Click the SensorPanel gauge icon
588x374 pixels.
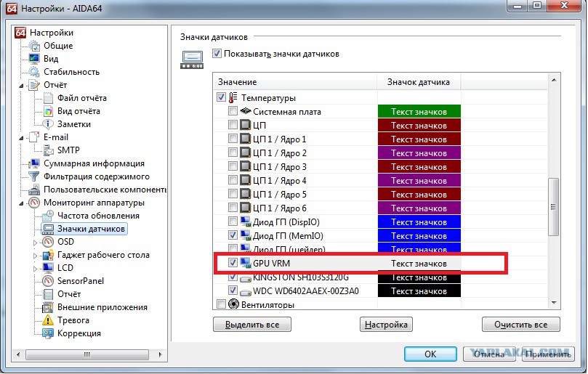pos(48,281)
